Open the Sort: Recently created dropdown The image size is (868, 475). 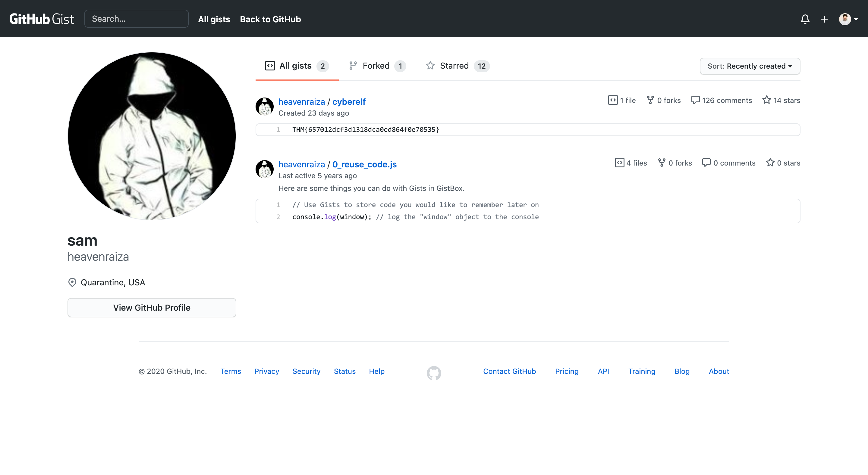point(749,66)
